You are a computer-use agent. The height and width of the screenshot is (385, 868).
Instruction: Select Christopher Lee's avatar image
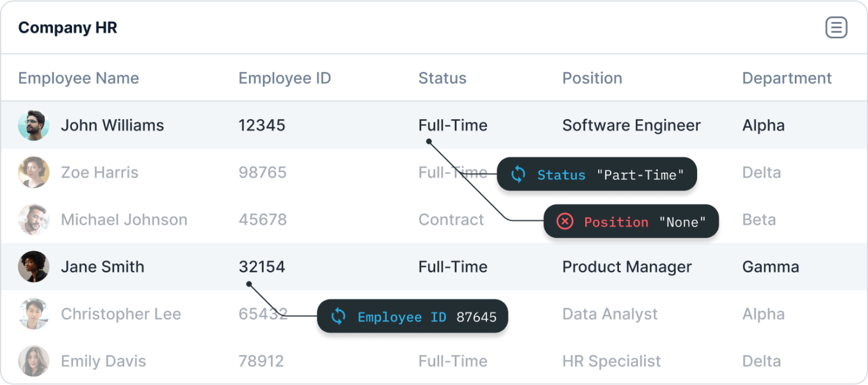(33, 314)
